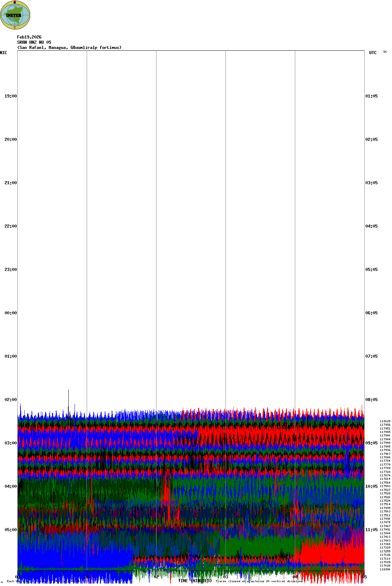The image size is (392, 586).
Task: Click the 02:00 local time marker
Action: click(x=10, y=400)
